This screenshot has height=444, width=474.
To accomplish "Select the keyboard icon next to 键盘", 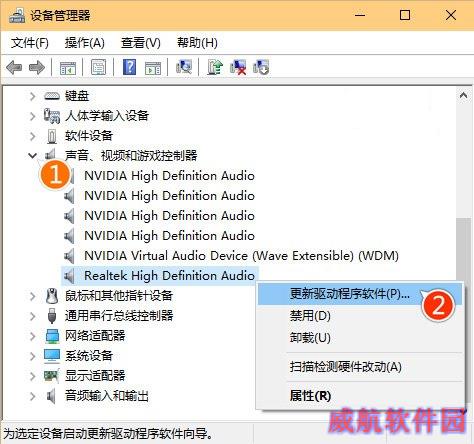I will click(x=52, y=96).
